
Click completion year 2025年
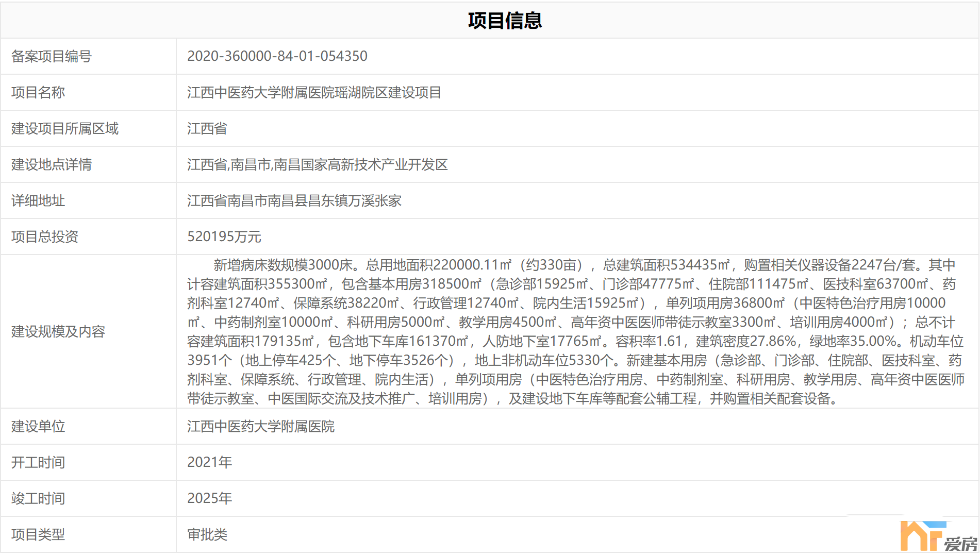[x=210, y=498]
